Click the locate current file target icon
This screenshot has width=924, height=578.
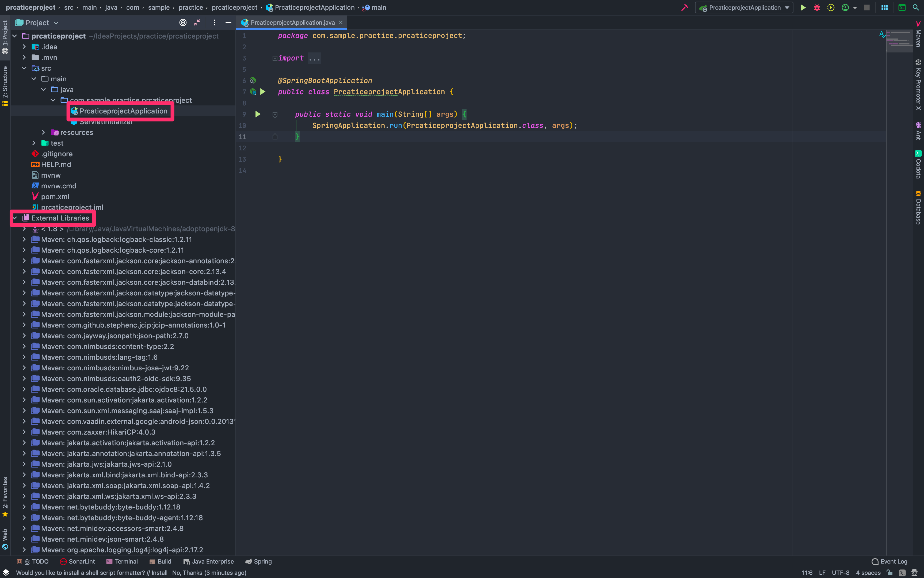pyautogui.click(x=183, y=22)
